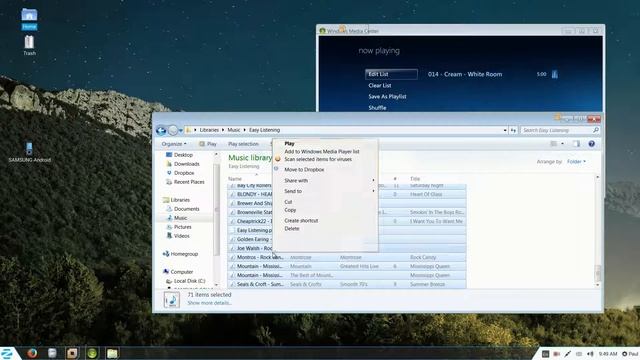This screenshot has width=640, height=360.
Task: Click the forward arrow in Explorer
Action: (173, 130)
